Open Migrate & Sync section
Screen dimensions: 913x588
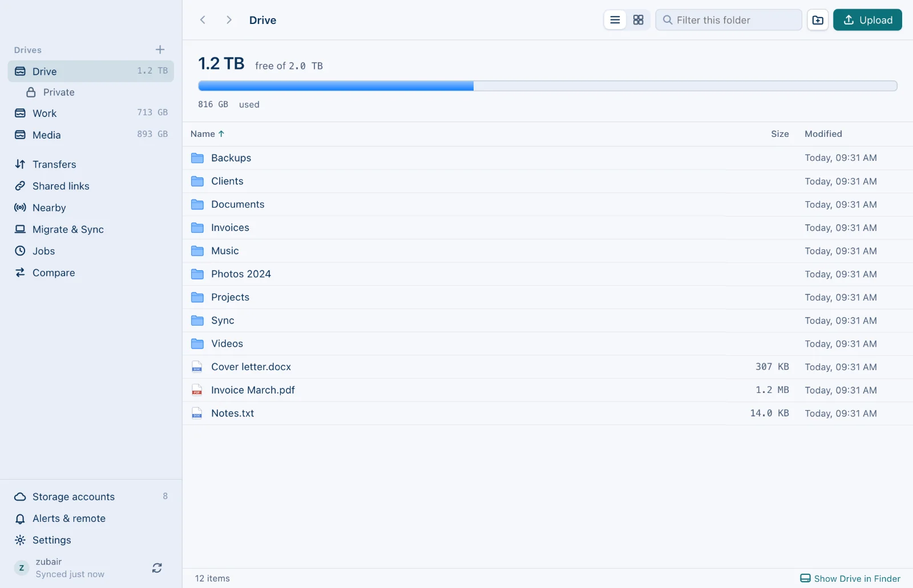pos(91,229)
